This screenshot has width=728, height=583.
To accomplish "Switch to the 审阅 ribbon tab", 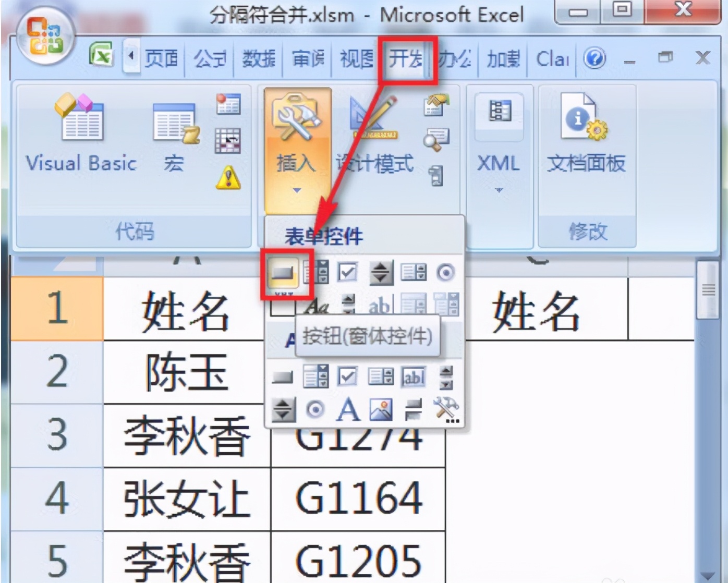I will [308, 58].
